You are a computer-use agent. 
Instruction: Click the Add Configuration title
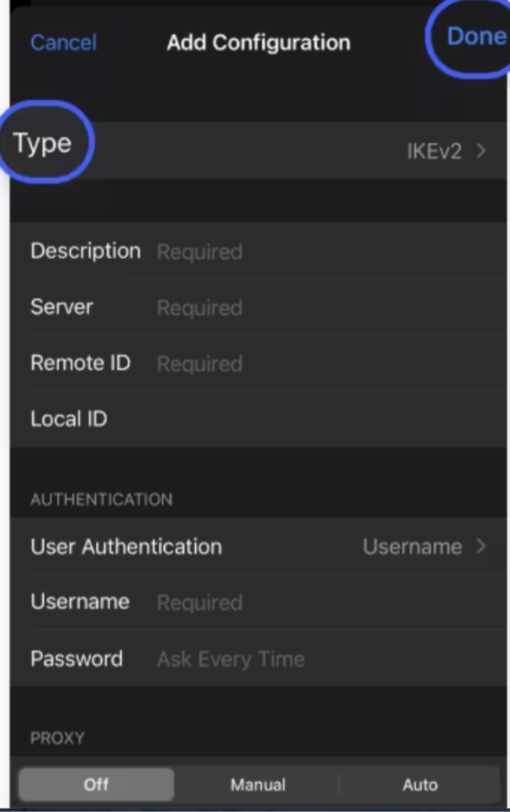(258, 42)
